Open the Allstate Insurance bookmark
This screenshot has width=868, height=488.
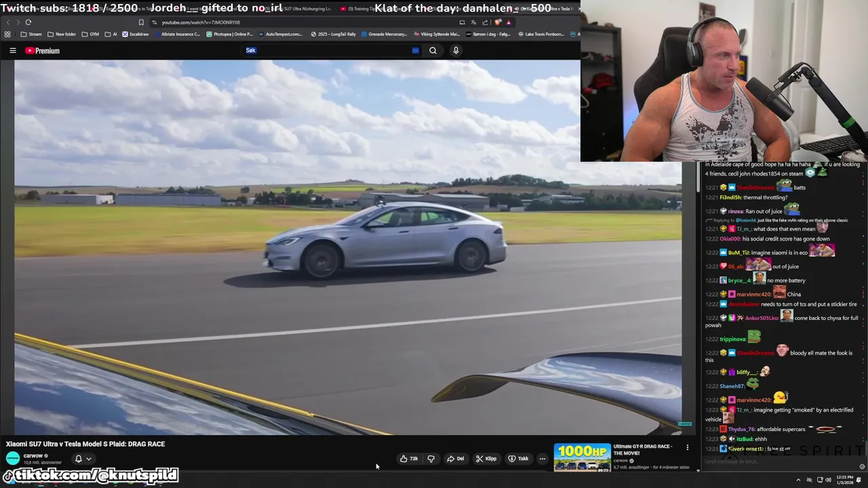(178, 34)
